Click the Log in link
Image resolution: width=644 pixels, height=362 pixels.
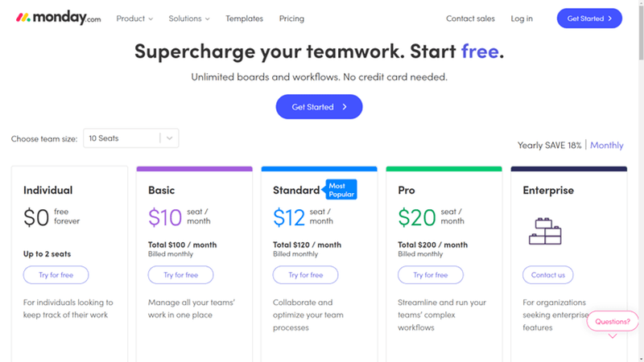pos(522,19)
